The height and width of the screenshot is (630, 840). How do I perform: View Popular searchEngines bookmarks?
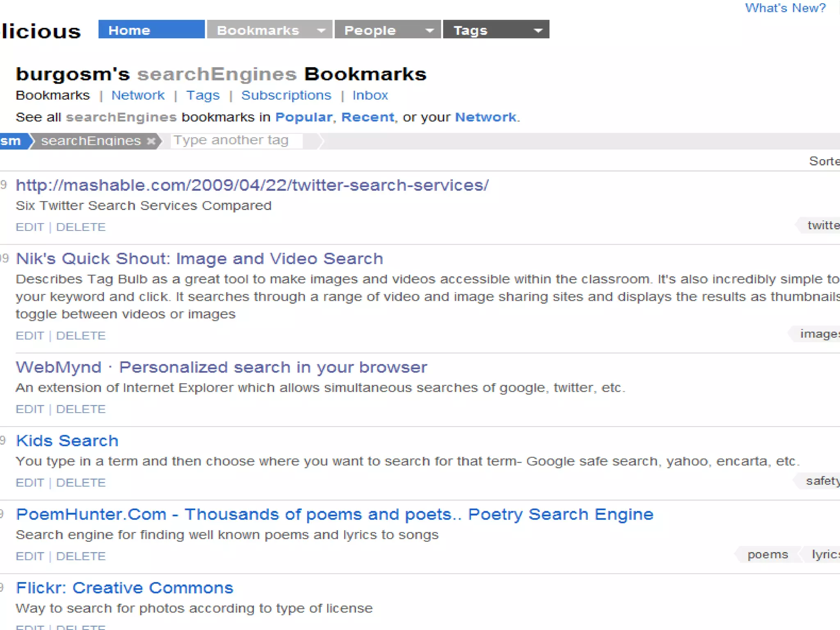click(x=304, y=117)
